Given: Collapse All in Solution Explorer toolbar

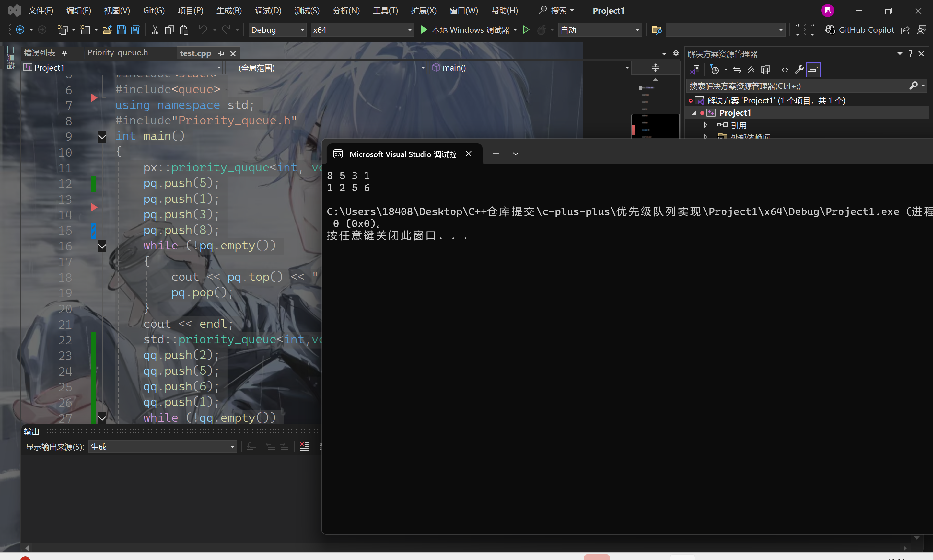Looking at the screenshot, I should 751,69.
